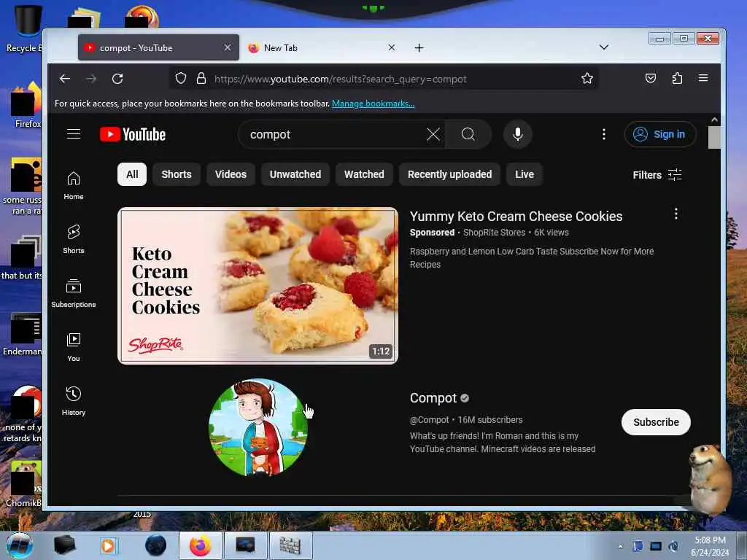The image size is (747, 560).
Task: Clear the search box with the X icon
Action: (x=433, y=135)
